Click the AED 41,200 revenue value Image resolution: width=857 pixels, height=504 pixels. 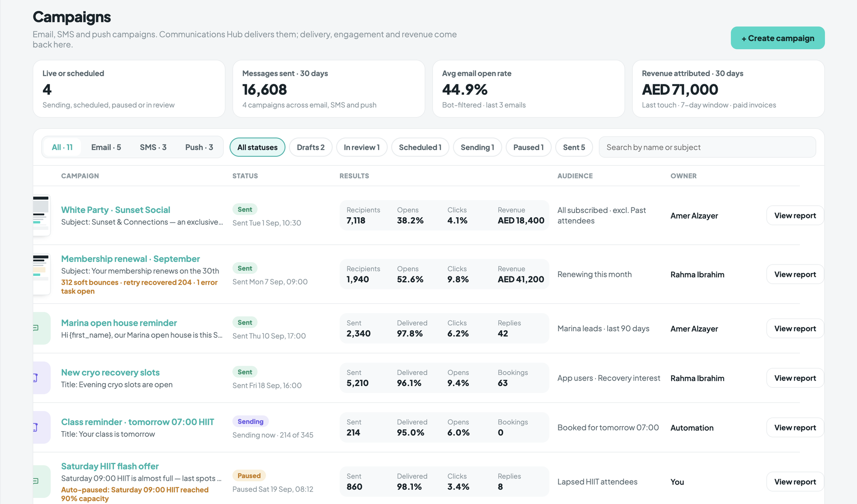point(521,279)
